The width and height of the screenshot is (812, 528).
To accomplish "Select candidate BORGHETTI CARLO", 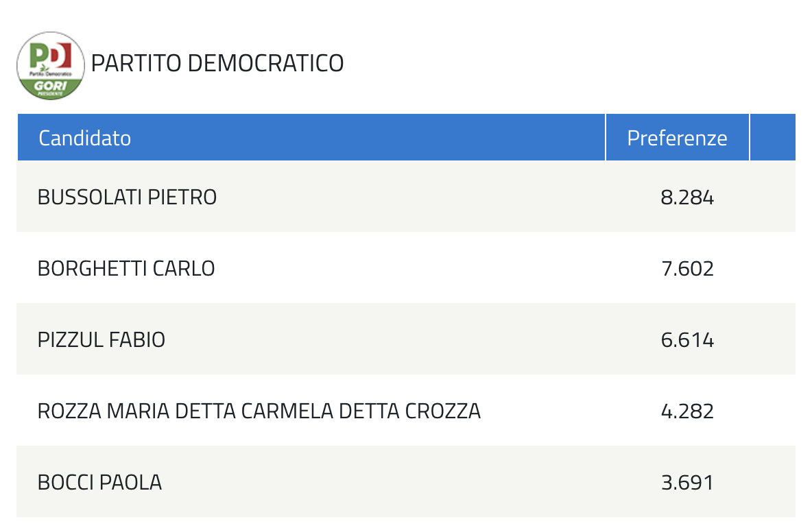I will point(126,269).
